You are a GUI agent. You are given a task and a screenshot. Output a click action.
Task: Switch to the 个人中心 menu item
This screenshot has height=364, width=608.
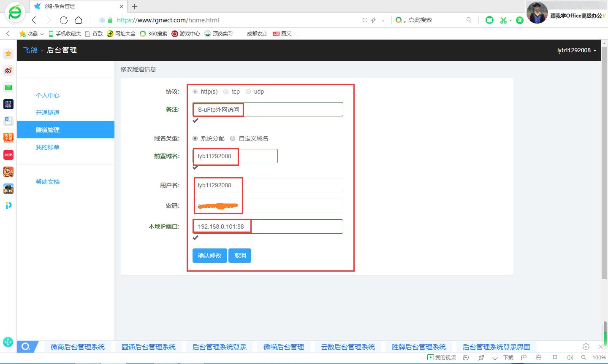point(47,95)
